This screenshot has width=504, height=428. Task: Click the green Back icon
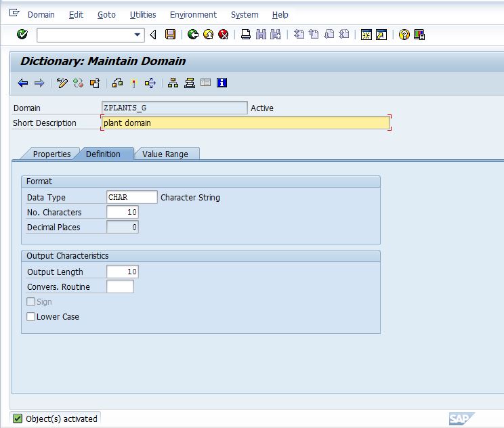(193, 34)
